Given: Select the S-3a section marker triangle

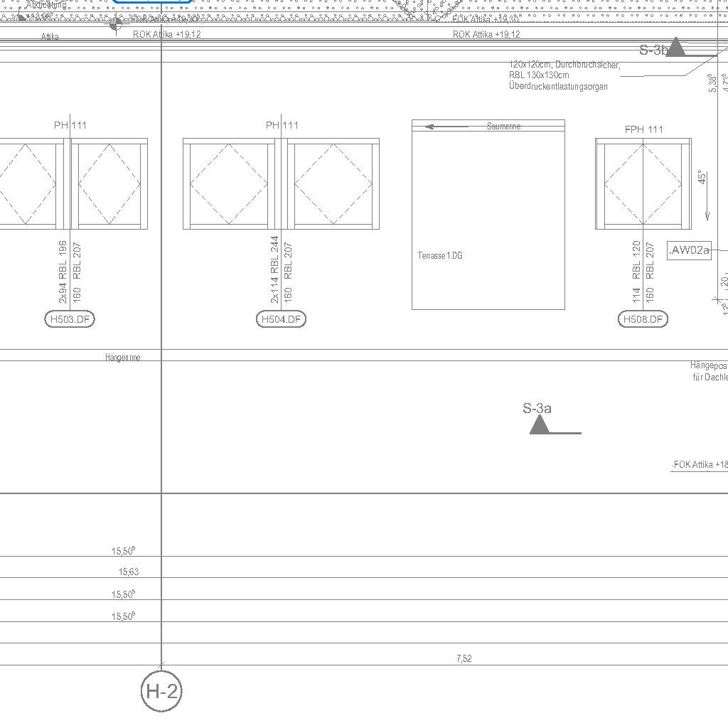Looking at the screenshot, I should 540,425.
